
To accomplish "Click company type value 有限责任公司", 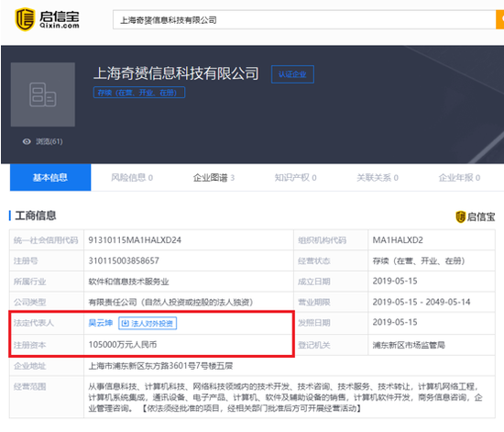I will coord(170,302).
